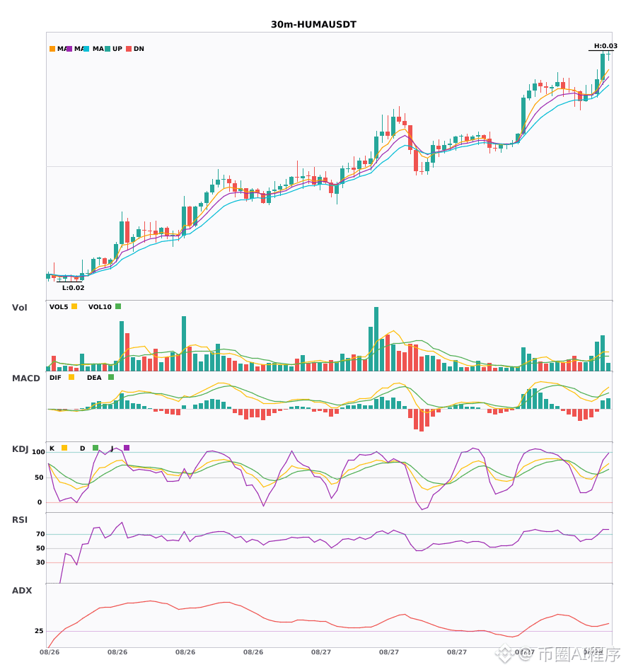
Task: Click the KDJ panel label
Action: coord(20,449)
